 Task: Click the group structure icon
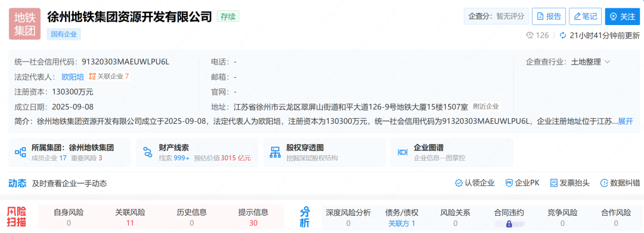click(20, 152)
